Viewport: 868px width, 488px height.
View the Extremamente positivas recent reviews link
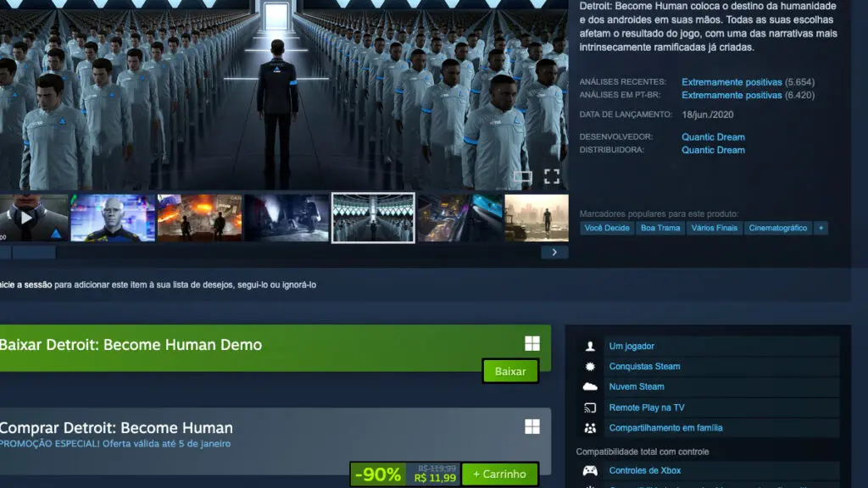(750, 82)
